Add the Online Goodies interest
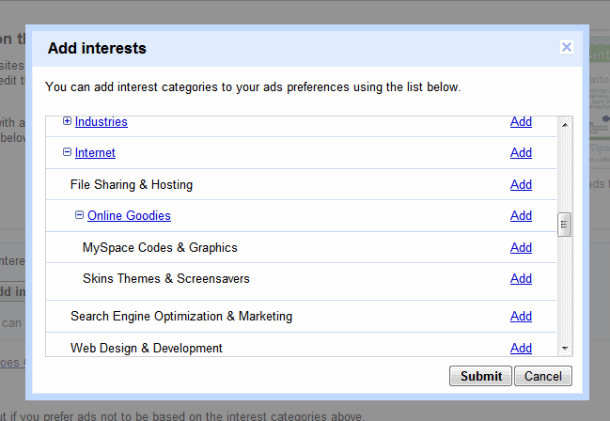610x421 pixels. (x=520, y=216)
